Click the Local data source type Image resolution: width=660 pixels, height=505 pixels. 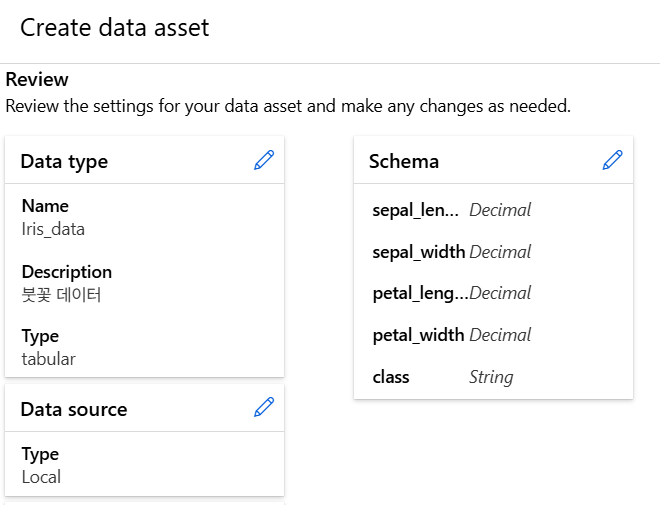(x=41, y=477)
